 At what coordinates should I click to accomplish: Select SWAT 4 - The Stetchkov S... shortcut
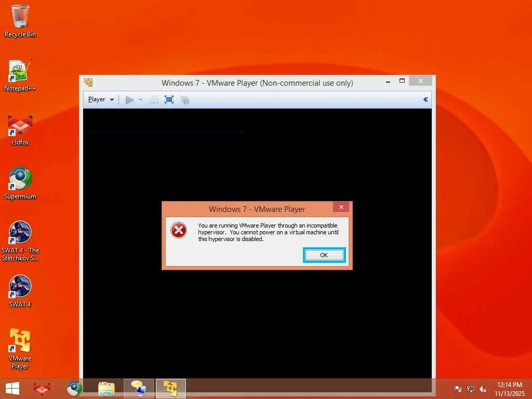(x=20, y=241)
